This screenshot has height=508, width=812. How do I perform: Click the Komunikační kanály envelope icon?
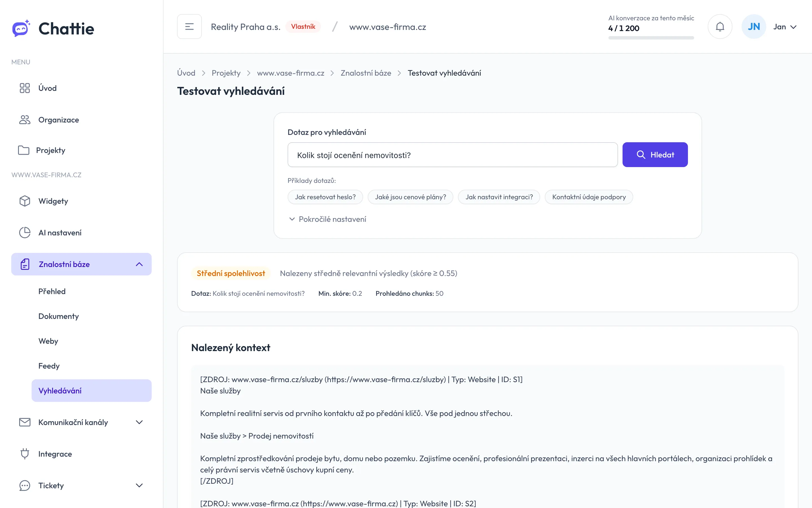tap(25, 422)
